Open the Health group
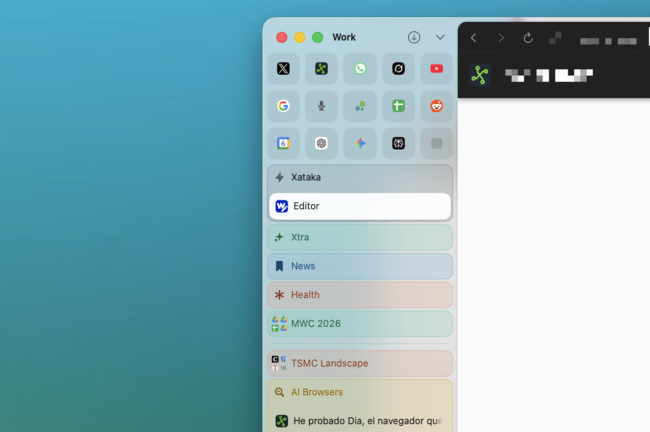This screenshot has width=650, height=432. click(x=359, y=295)
